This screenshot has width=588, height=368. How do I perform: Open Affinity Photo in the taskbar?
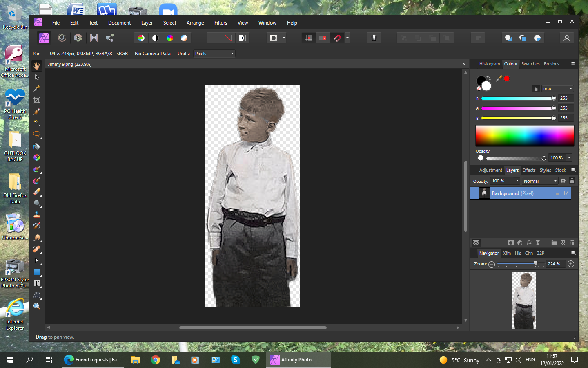click(x=297, y=360)
